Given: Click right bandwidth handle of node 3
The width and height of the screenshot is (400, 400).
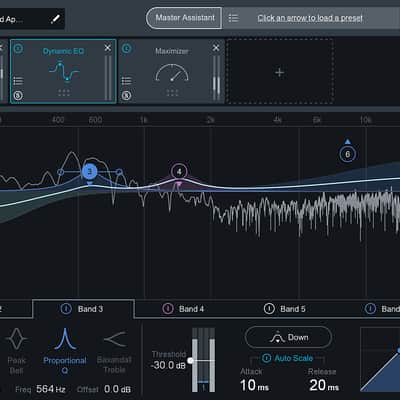Looking at the screenshot, I should click(119, 172).
